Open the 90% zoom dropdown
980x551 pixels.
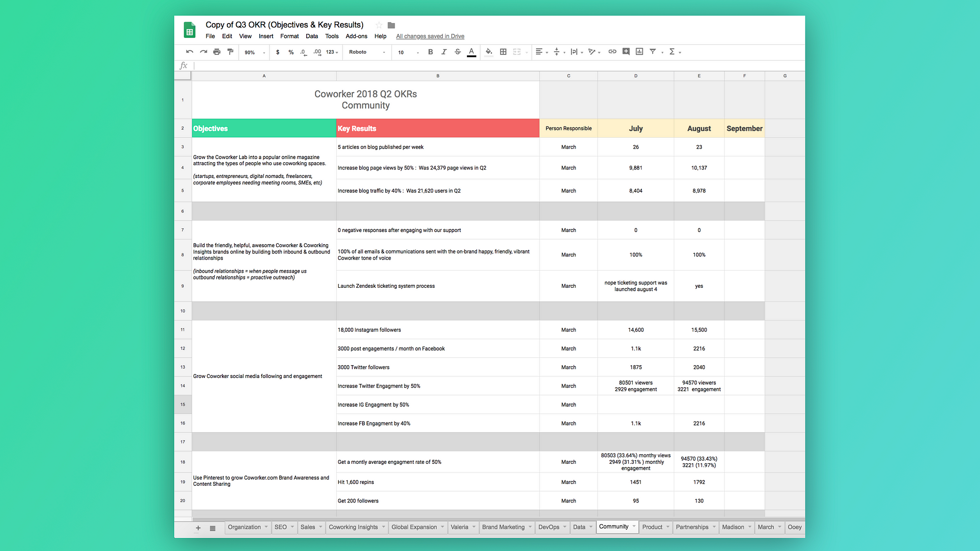click(x=255, y=52)
